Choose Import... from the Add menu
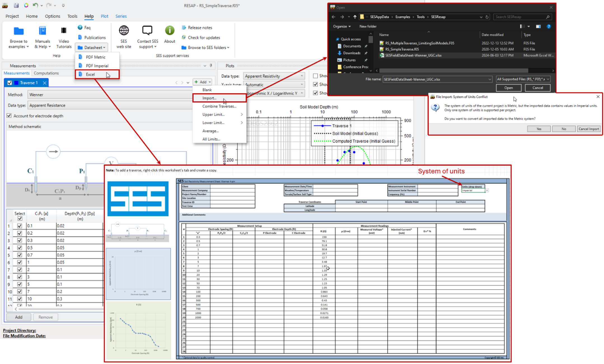The width and height of the screenshot is (604, 364). coord(219,98)
